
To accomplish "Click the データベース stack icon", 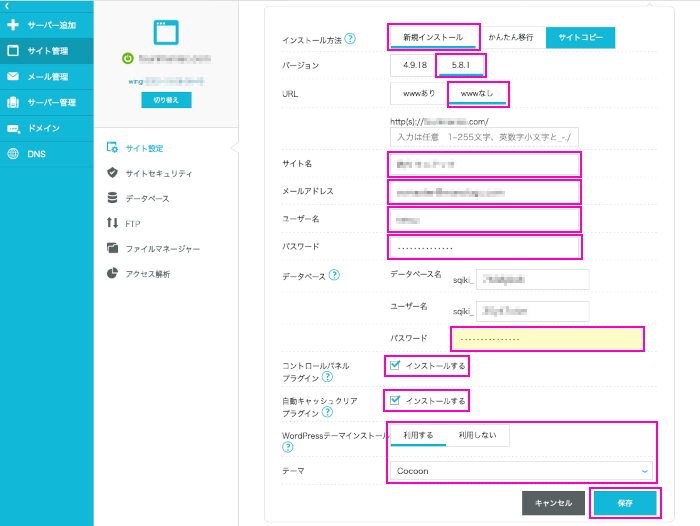I will click(112, 198).
